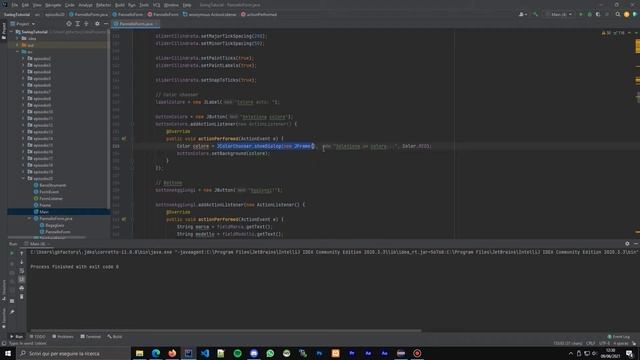Open the Problems tool window
Image resolution: width=640 pixels, height=360 pixels.
(x=63, y=337)
